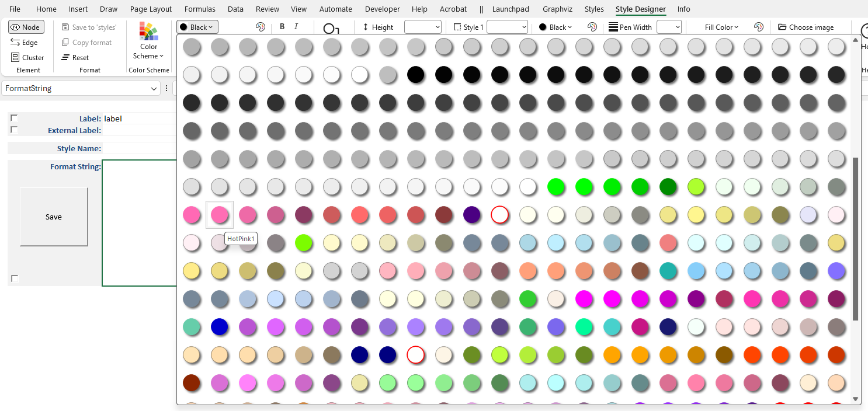Toggle the Label checkbox
The image size is (868, 411).
click(14, 118)
